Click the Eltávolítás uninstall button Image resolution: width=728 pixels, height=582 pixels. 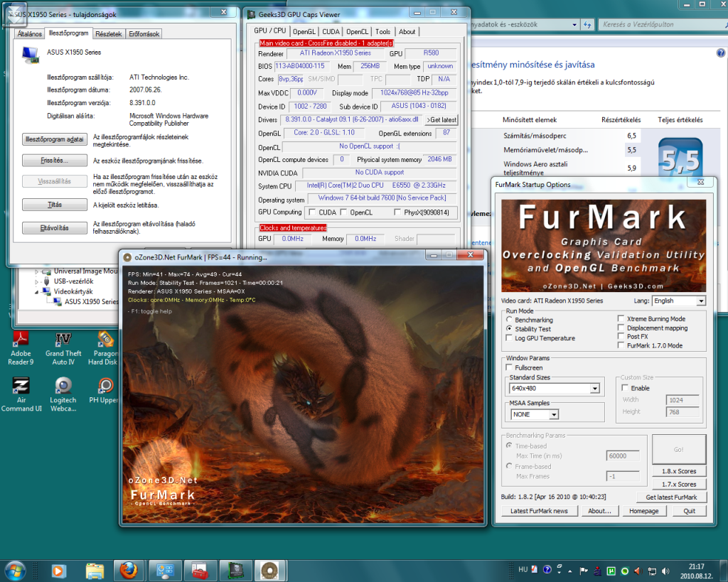click(x=55, y=228)
